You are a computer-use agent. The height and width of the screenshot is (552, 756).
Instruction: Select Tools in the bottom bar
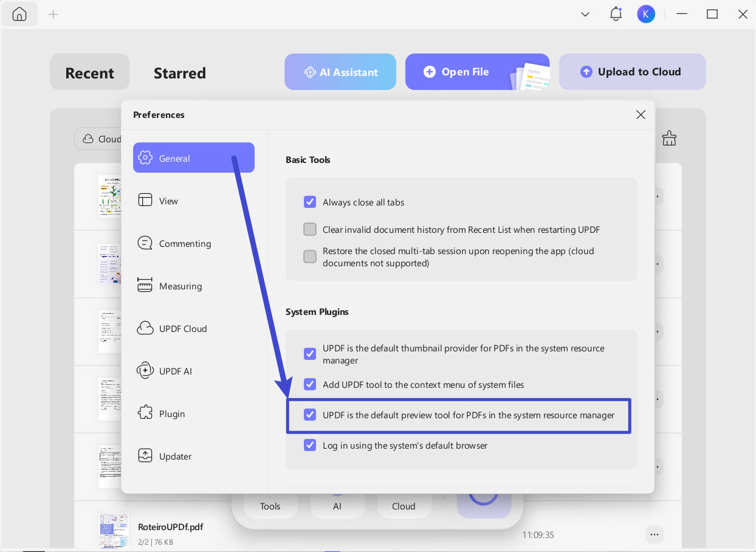pyautogui.click(x=270, y=506)
